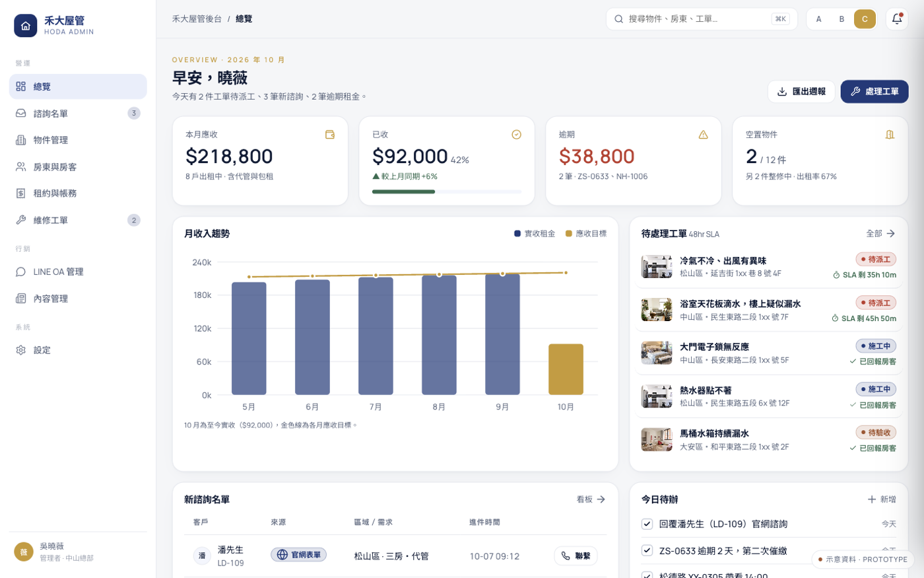Focus the 搜尋物件、房東、工單 search field
Screen dimensions: 924x578
point(702,19)
